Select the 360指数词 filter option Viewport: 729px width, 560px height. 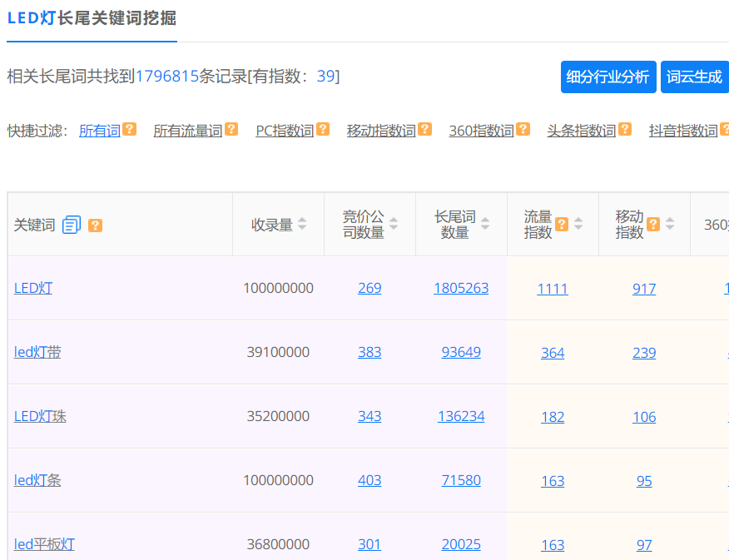click(483, 130)
